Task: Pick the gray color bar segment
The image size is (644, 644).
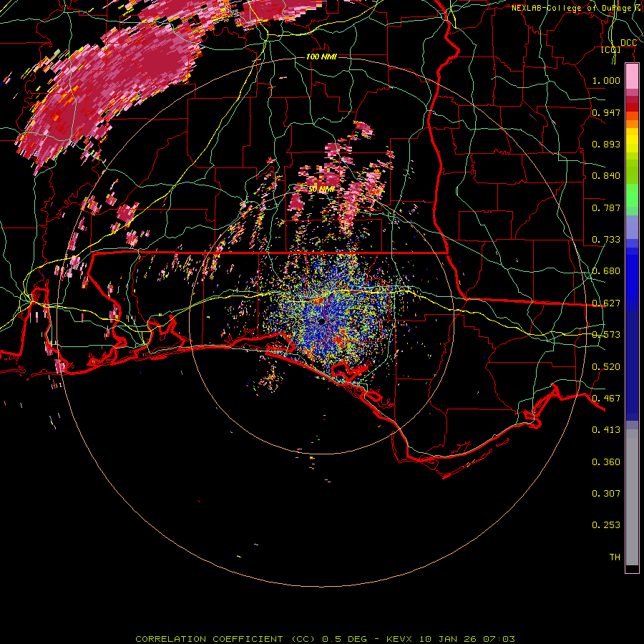Action: click(632, 497)
